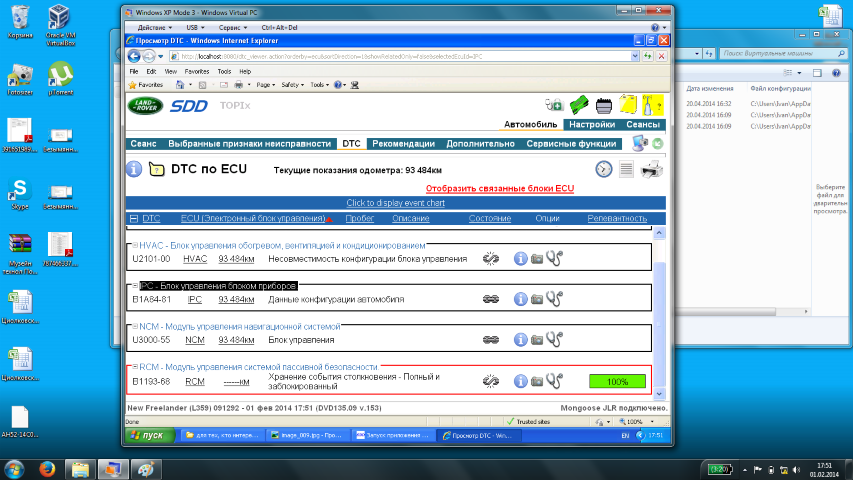Image resolution: width=853 pixels, height=480 pixels.
Task: Open the Выбранные признаки неисправности tab
Action: pos(250,144)
